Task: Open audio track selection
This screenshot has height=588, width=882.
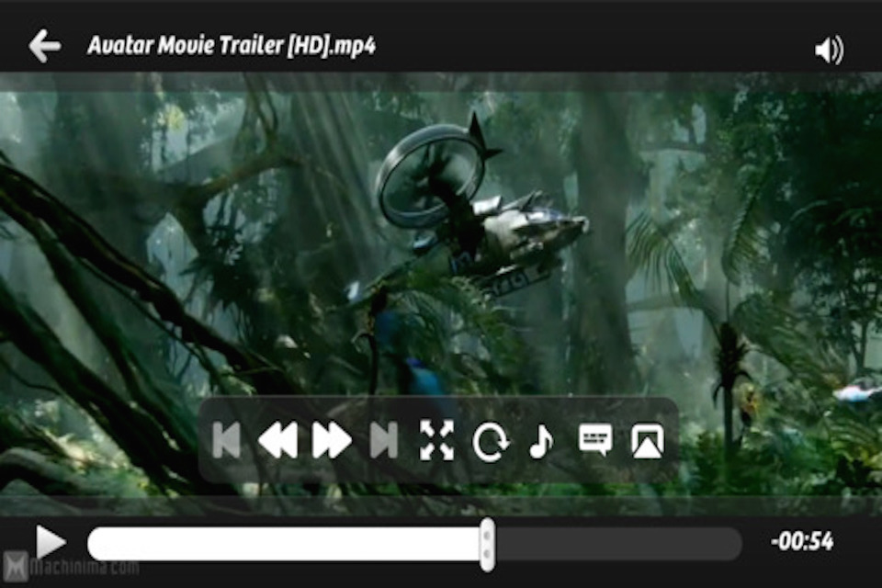Action: (x=541, y=441)
